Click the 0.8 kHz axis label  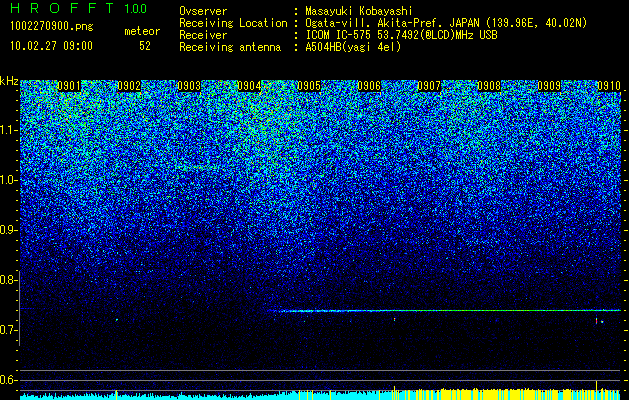tap(9, 280)
